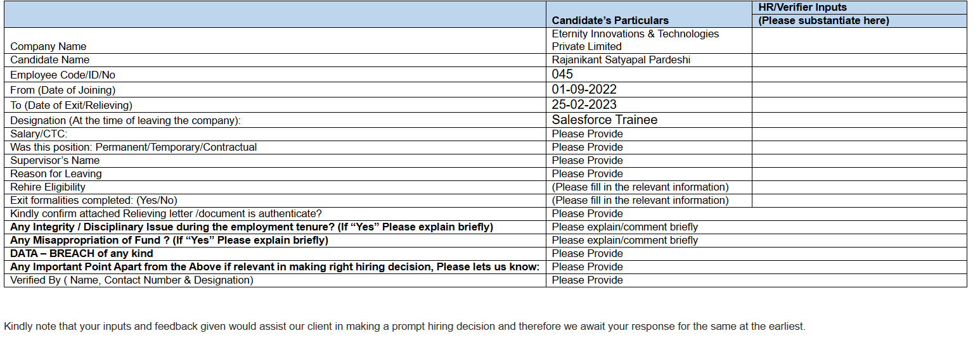The height and width of the screenshot is (345, 980).
Task: Click the Exit formalities completed fill-in cell
Action: click(640, 200)
